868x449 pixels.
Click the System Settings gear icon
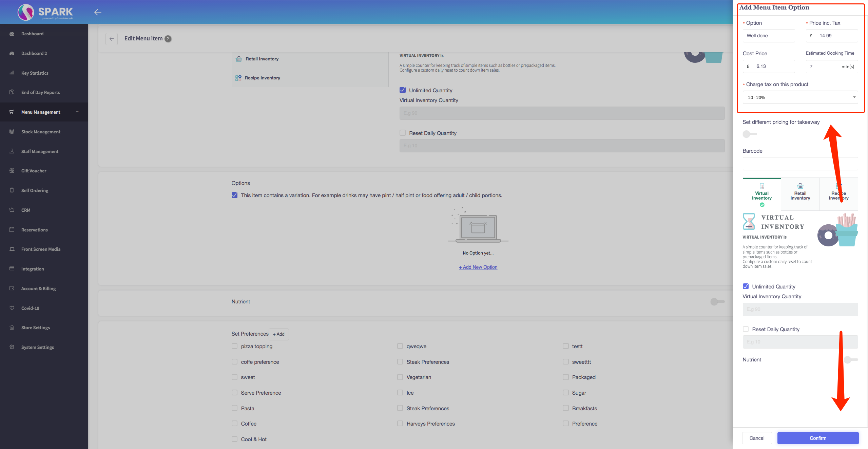(12, 347)
